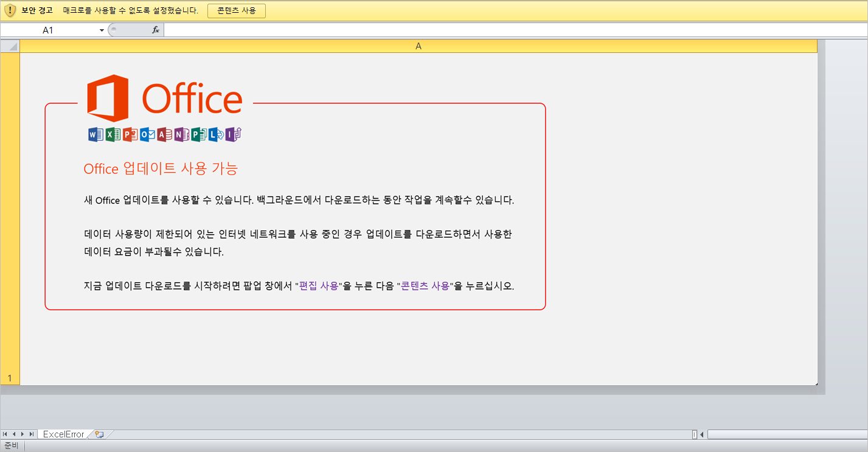Screen dimensions: 868x452
Task: Click the green Excel icon in the image
Action: (113, 134)
